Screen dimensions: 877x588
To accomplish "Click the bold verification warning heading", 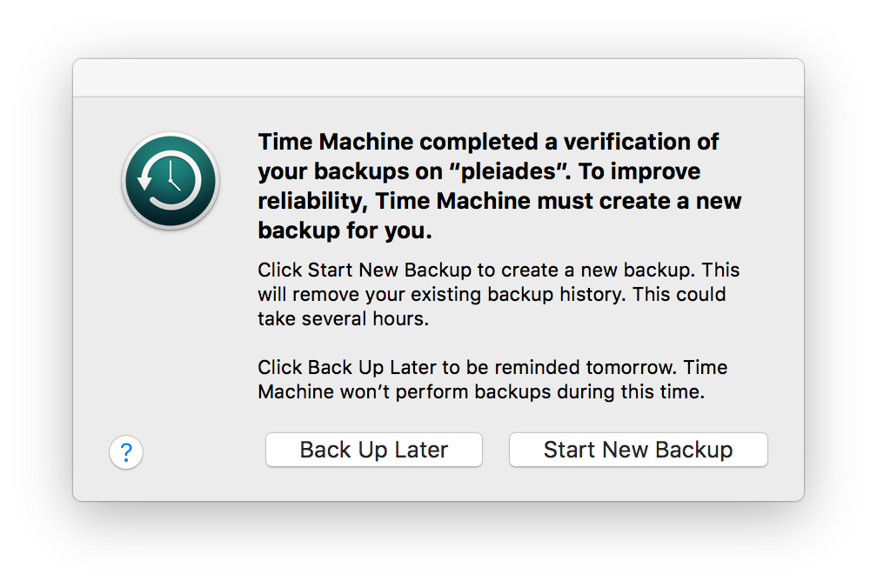I will point(499,185).
